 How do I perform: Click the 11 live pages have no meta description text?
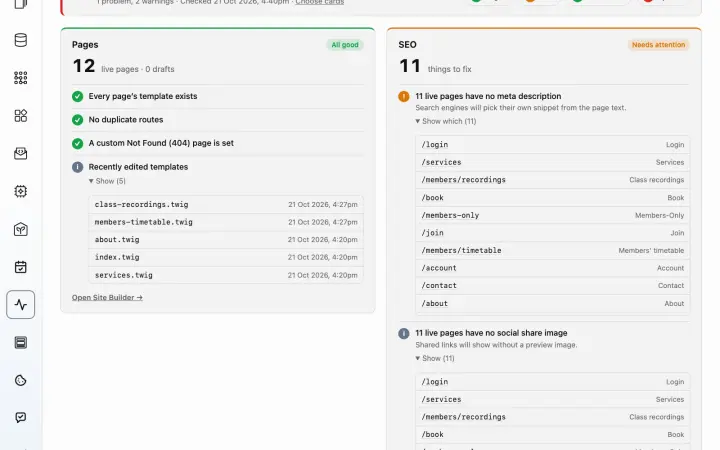coord(488,96)
